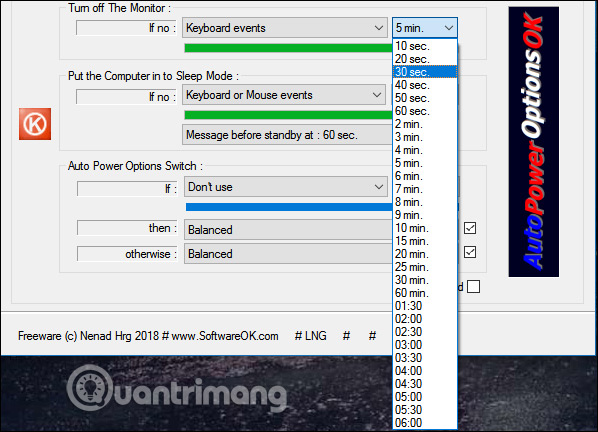Click the AutoPowerOptionsOK vertical banner
The width and height of the screenshot is (598, 432).
point(534,142)
